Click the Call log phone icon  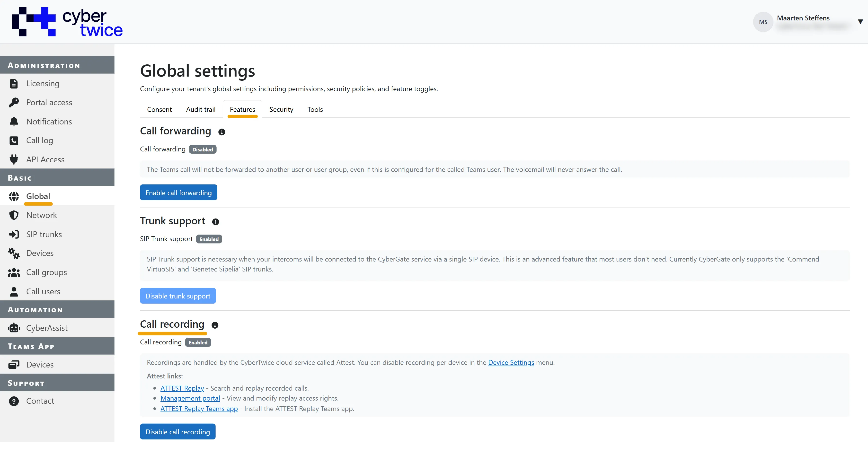[x=14, y=140]
